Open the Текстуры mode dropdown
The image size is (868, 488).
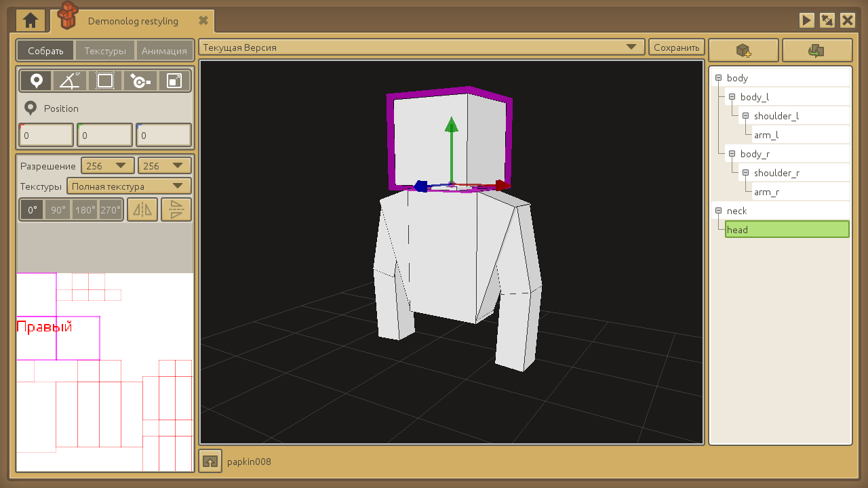(x=129, y=186)
